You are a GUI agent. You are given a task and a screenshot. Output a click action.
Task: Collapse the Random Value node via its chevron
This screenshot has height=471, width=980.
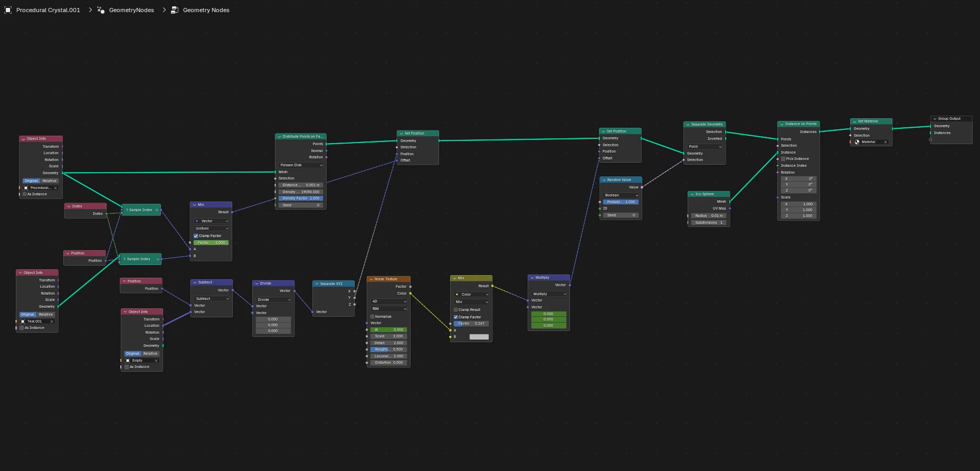pos(604,180)
